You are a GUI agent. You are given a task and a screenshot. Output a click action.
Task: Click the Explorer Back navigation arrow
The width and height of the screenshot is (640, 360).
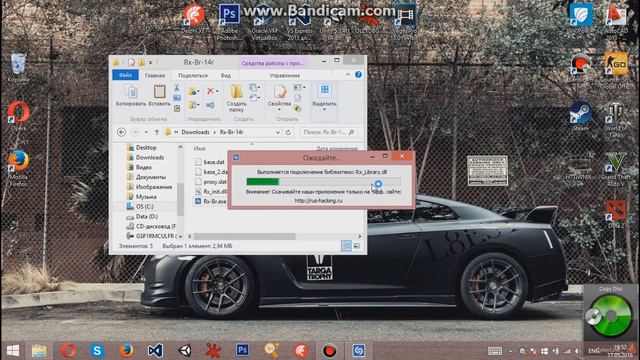(121, 132)
